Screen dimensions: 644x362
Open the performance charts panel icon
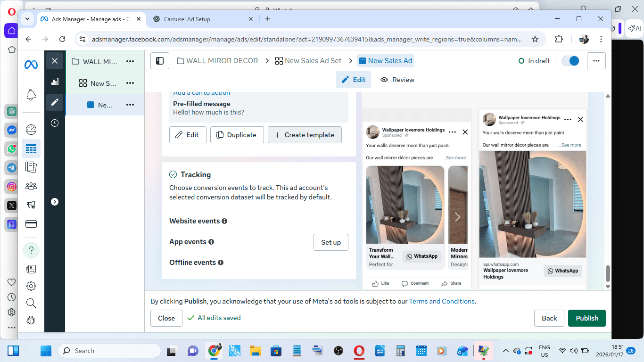(55, 82)
